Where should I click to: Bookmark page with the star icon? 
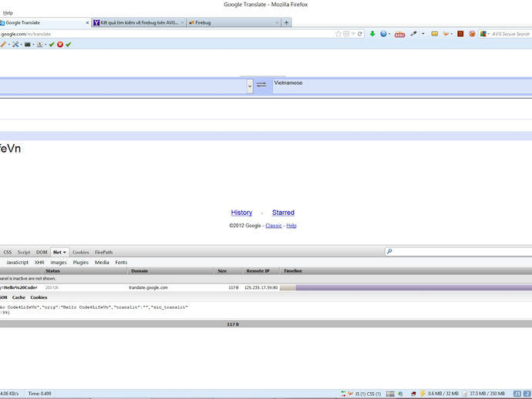[338, 34]
